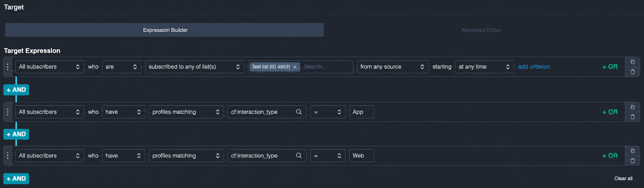Click + AND below App row
Image resolution: width=644 pixels, height=188 pixels.
tap(16, 134)
